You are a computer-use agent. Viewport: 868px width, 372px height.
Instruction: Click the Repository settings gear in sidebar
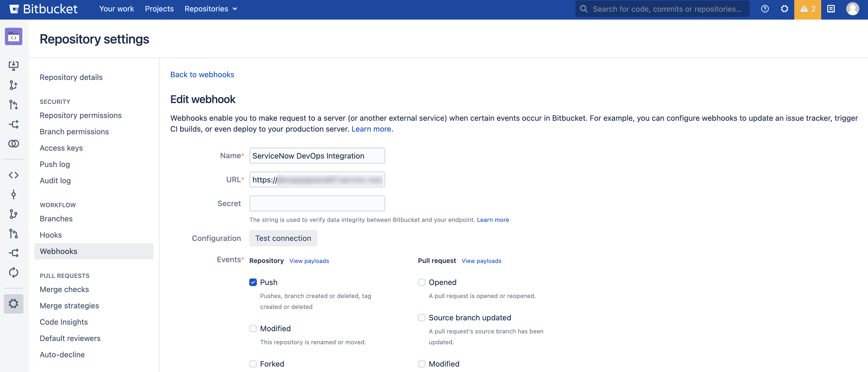(x=14, y=304)
